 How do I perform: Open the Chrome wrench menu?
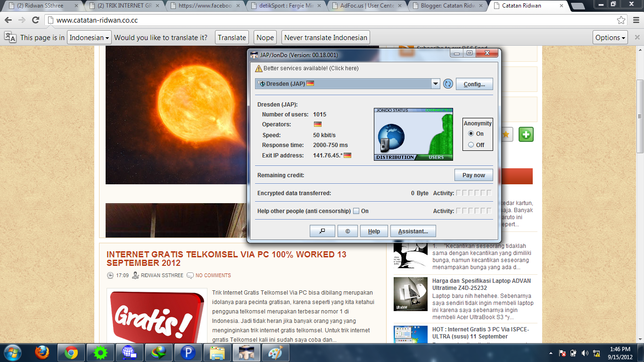(635, 20)
